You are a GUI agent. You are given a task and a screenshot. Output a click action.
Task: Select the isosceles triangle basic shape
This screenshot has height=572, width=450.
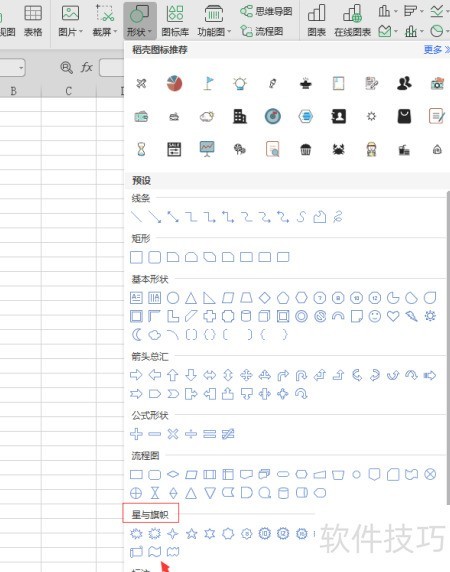point(191,298)
